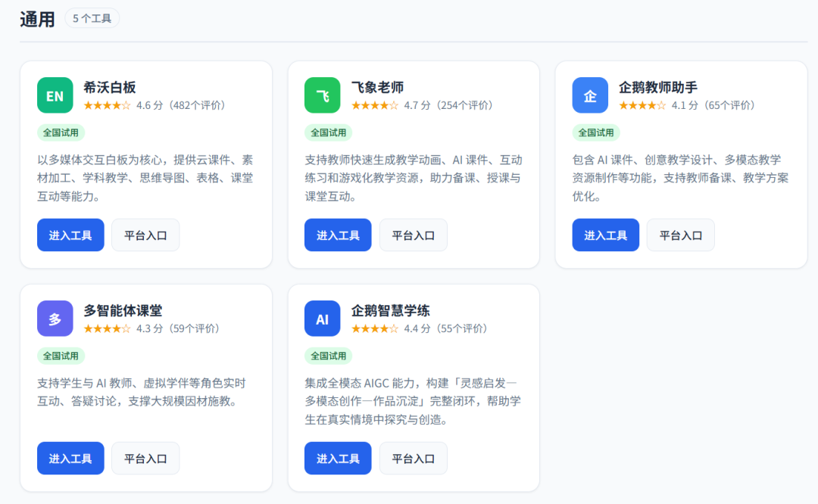Click the 全国试用 tag on 企鹅智慧学练

[x=328, y=356]
